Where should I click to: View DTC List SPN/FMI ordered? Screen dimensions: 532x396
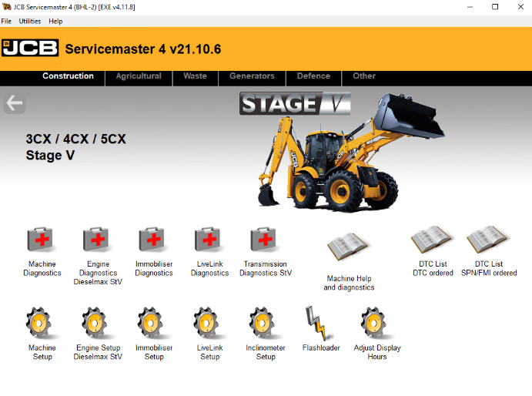click(487, 240)
